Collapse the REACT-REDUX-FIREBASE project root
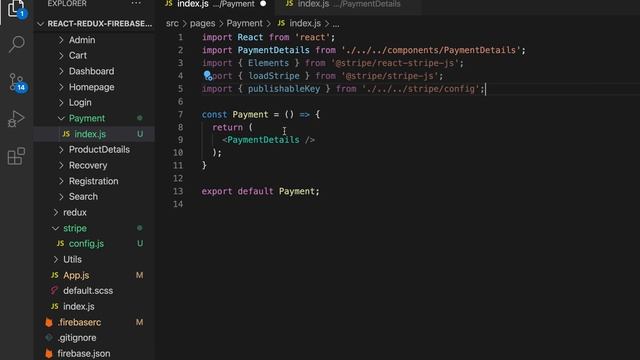The image size is (640, 360). click(40, 24)
